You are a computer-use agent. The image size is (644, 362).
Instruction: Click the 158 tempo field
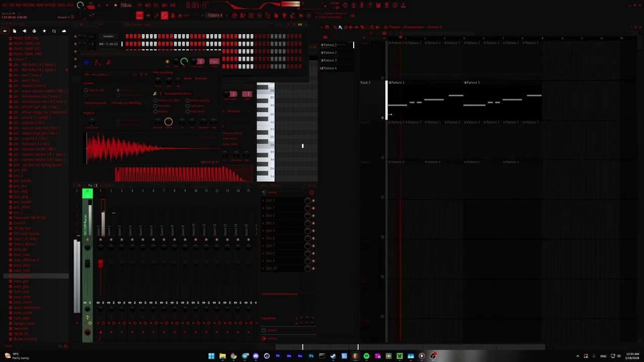coord(126,6)
